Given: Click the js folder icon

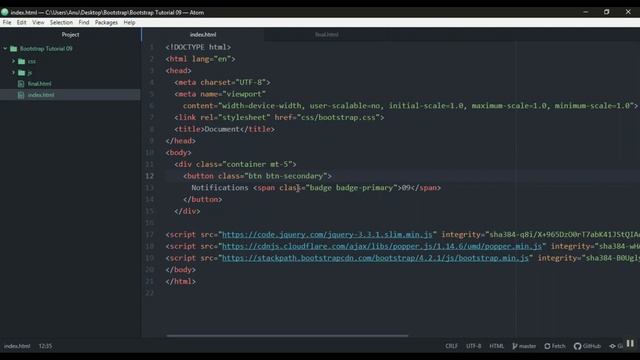Looking at the screenshot, I should [x=22, y=73].
